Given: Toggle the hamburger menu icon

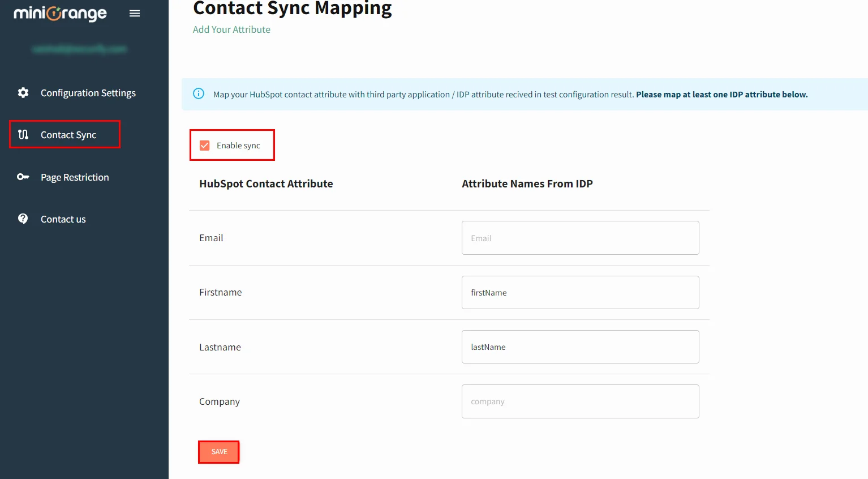Looking at the screenshot, I should 135,14.
